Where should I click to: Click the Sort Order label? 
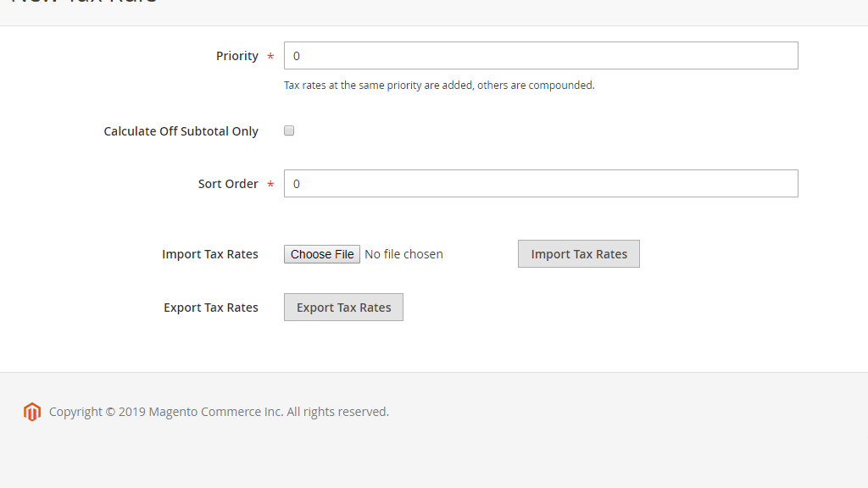pos(229,184)
